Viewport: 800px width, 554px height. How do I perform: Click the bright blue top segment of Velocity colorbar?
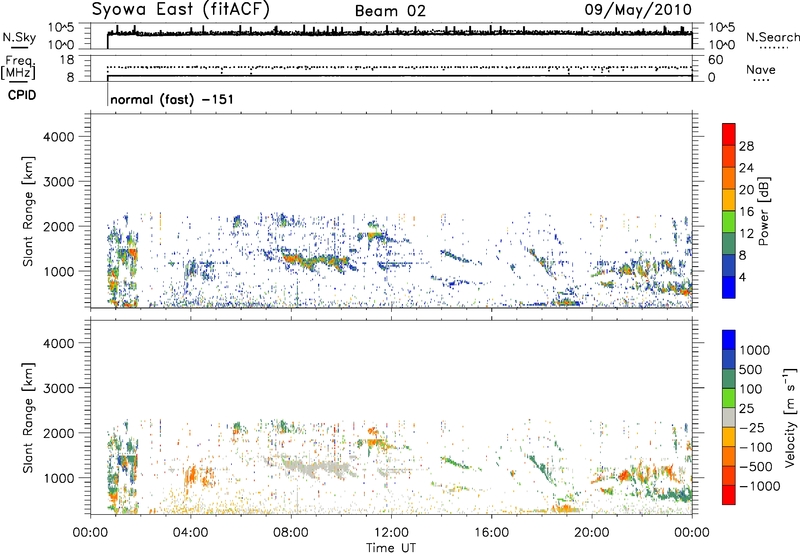tap(729, 340)
